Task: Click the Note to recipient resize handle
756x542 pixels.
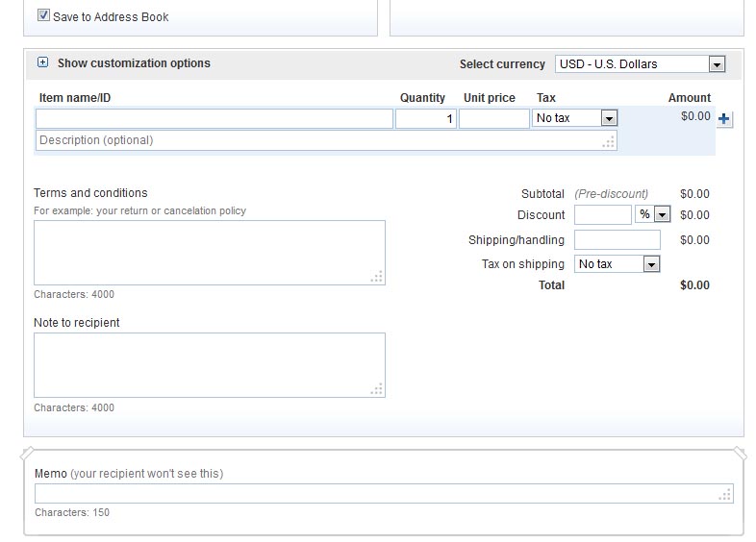Action: 377,389
